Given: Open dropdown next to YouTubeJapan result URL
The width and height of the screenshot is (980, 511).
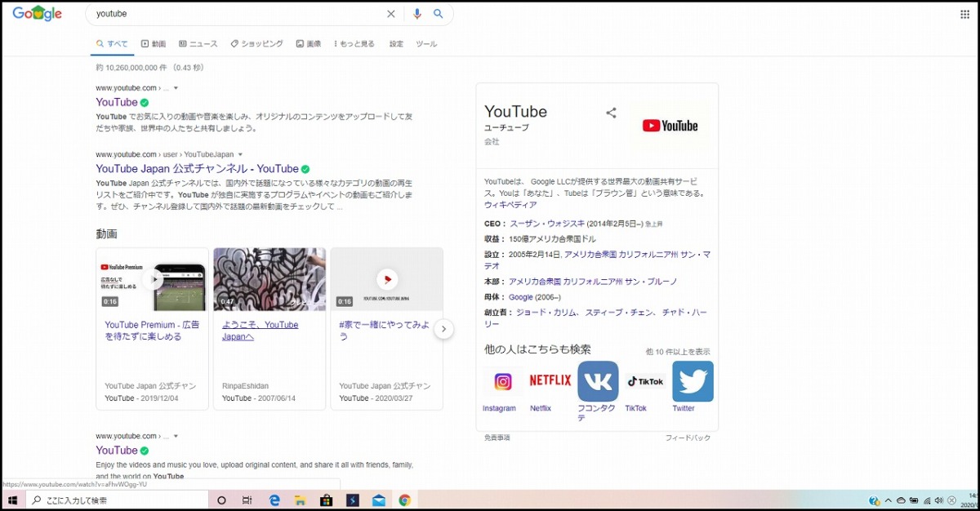Looking at the screenshot, I should point(240,154).
